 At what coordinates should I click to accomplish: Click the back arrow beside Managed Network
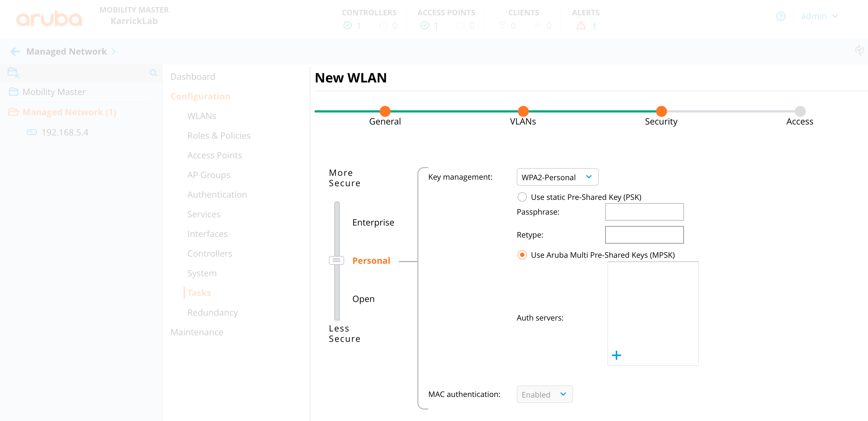(15, 52)
